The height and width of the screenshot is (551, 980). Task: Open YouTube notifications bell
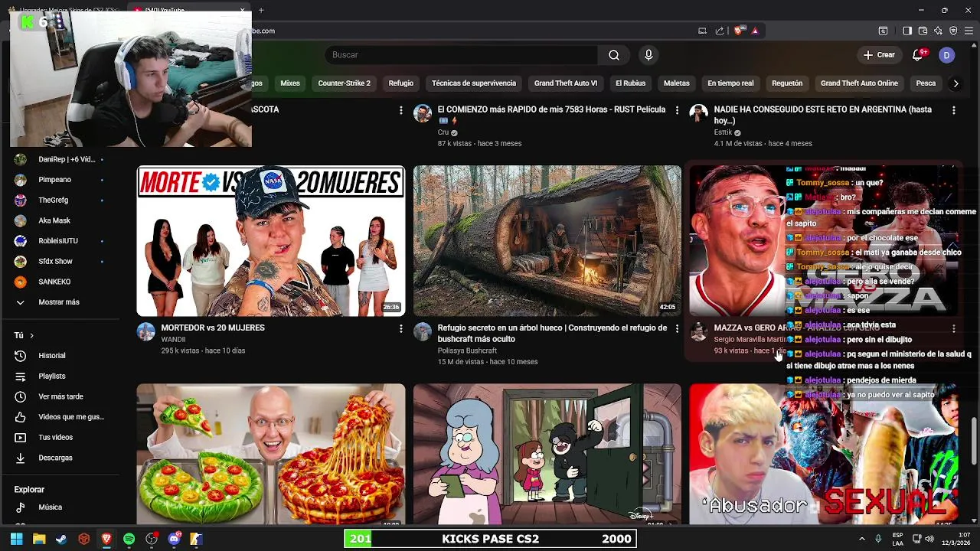click(918, 55)
